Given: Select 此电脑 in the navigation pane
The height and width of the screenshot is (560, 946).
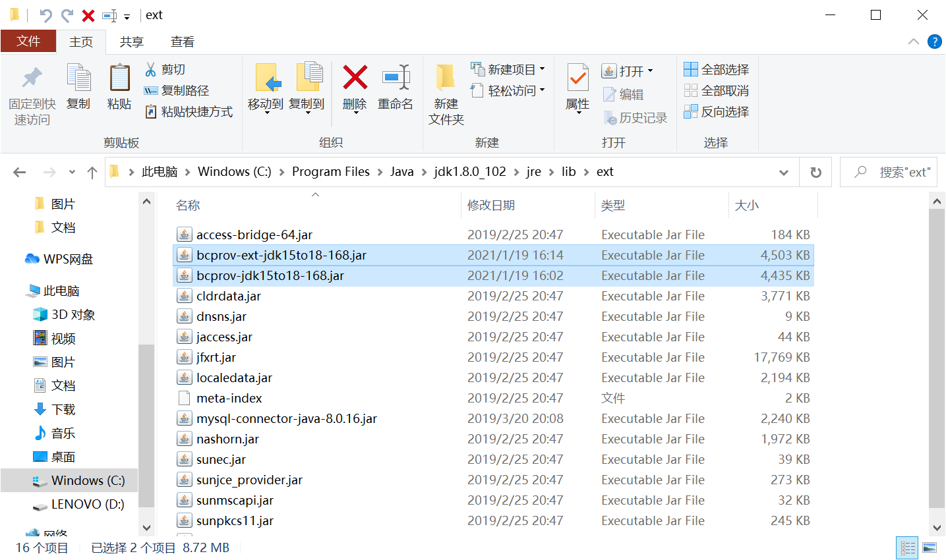Looking at the screenshot, I should [53, 291].
